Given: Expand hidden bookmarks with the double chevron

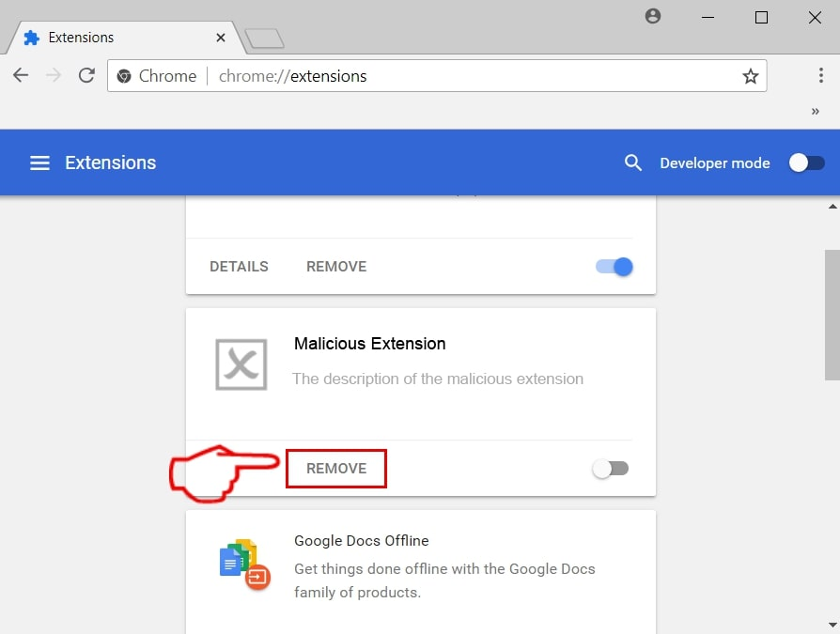Looking at the screenshot, I should [815, 112].
